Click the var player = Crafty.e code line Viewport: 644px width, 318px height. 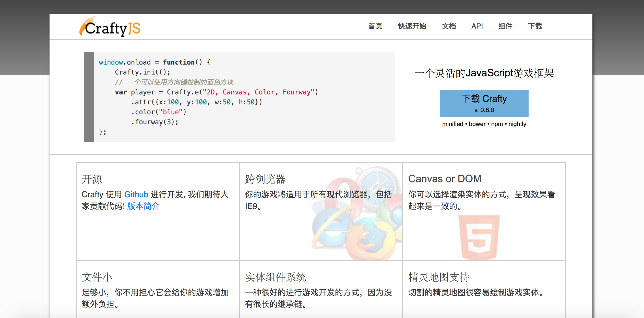tap(217, 92)
